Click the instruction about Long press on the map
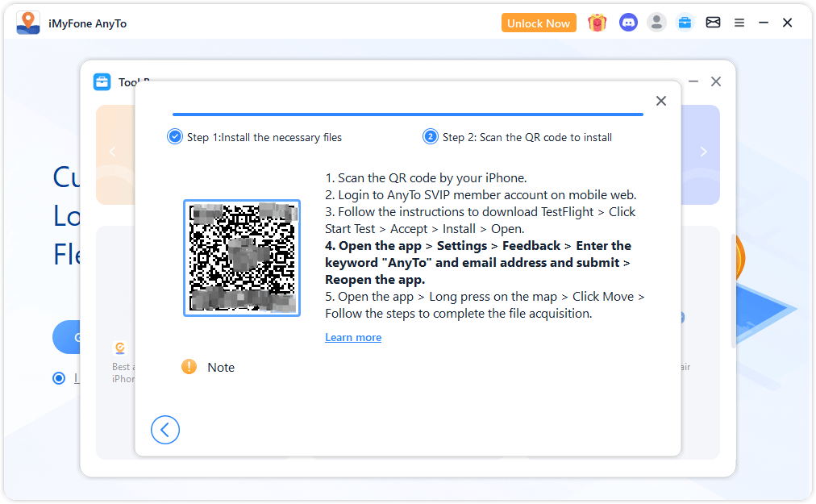The height and width of the screenshot is (504, 816). tap(485, 305)
